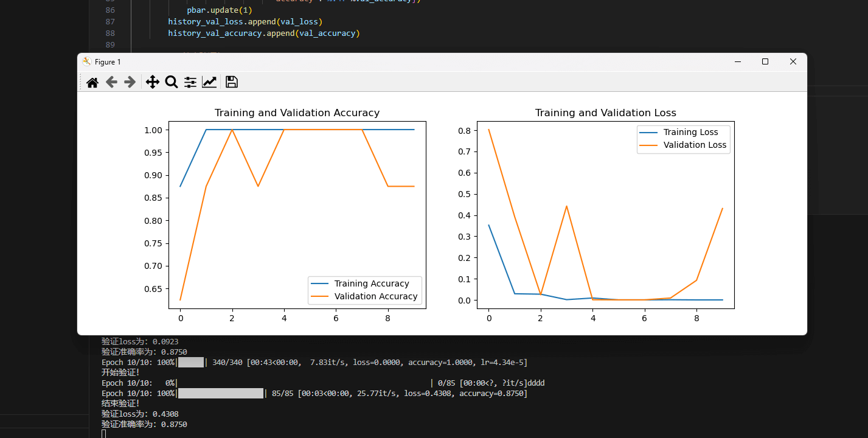Click the Training and Validation Accuracy plot title

click(297, 113)
